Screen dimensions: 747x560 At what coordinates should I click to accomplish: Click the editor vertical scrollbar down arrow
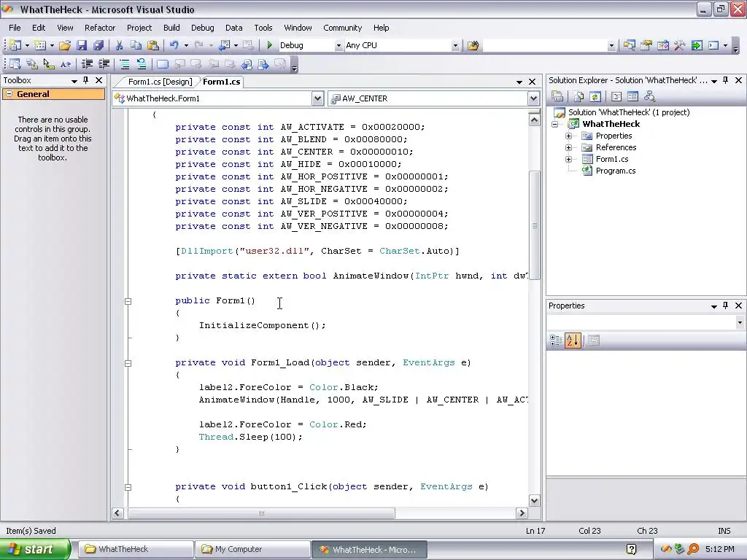coord(534,500)
